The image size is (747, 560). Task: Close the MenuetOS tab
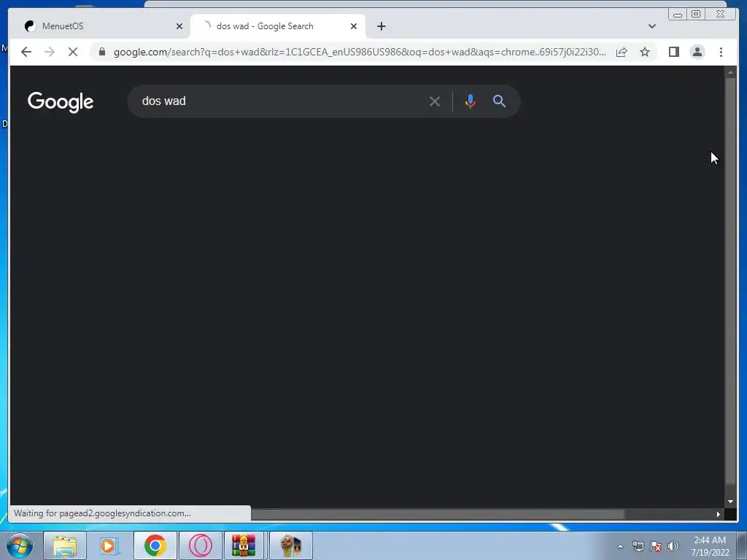click(179, 26)
